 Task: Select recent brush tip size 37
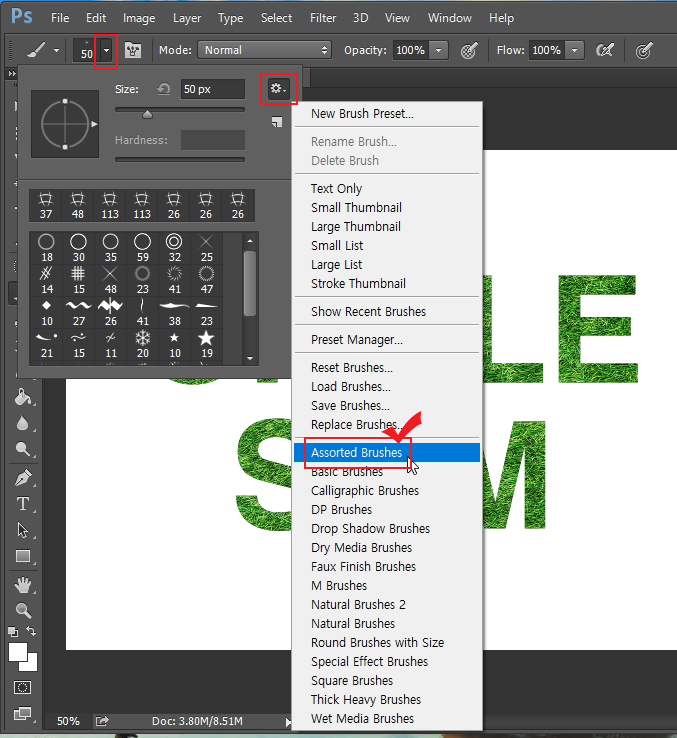click(46, 206)
